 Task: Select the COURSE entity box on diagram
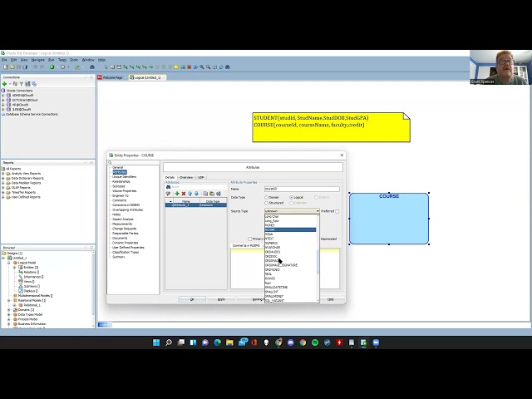click(x=389, y=219)
